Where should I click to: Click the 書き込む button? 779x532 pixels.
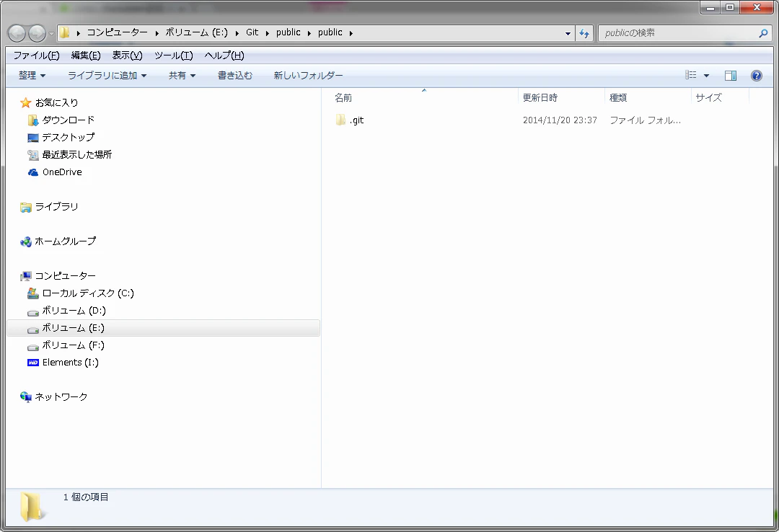(x=235, y=76)
